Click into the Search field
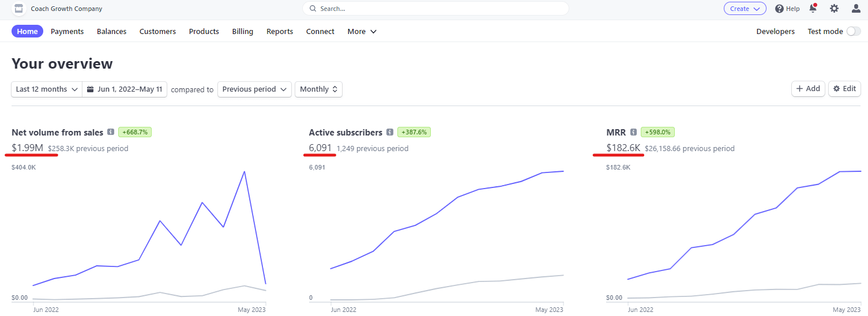The width and height of the screenshot is (868, 316). click(x=435, y=9)
